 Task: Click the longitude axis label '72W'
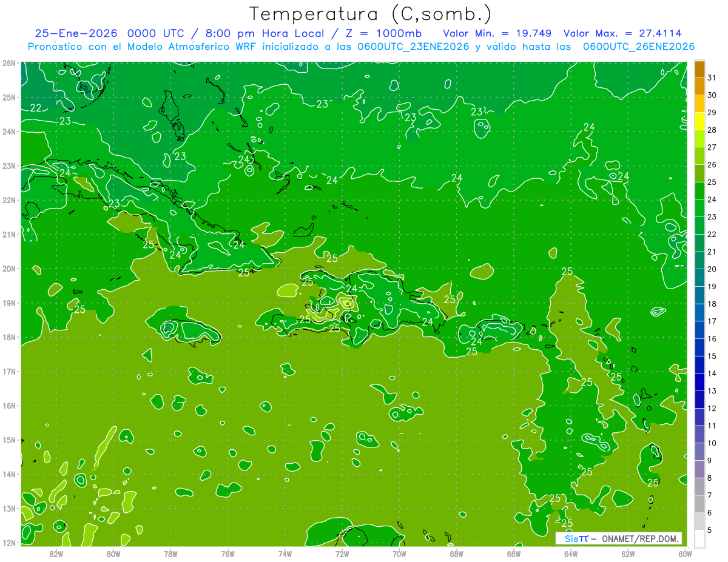pyautogui.click(x=342, y=554)
